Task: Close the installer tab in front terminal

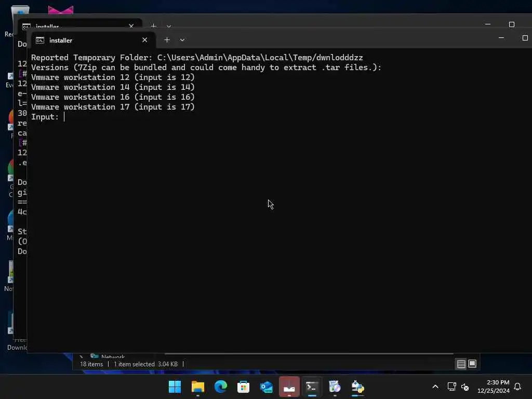Action: 144,40
